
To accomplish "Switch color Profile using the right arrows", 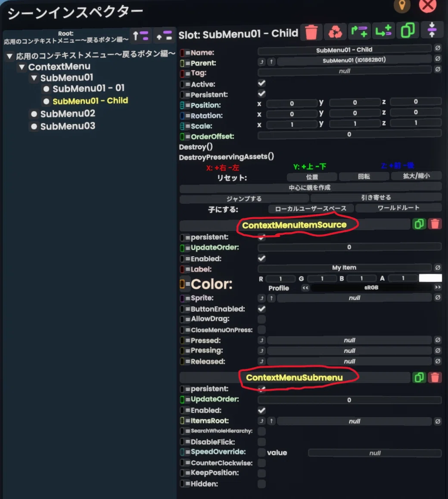I will point(438,287).
